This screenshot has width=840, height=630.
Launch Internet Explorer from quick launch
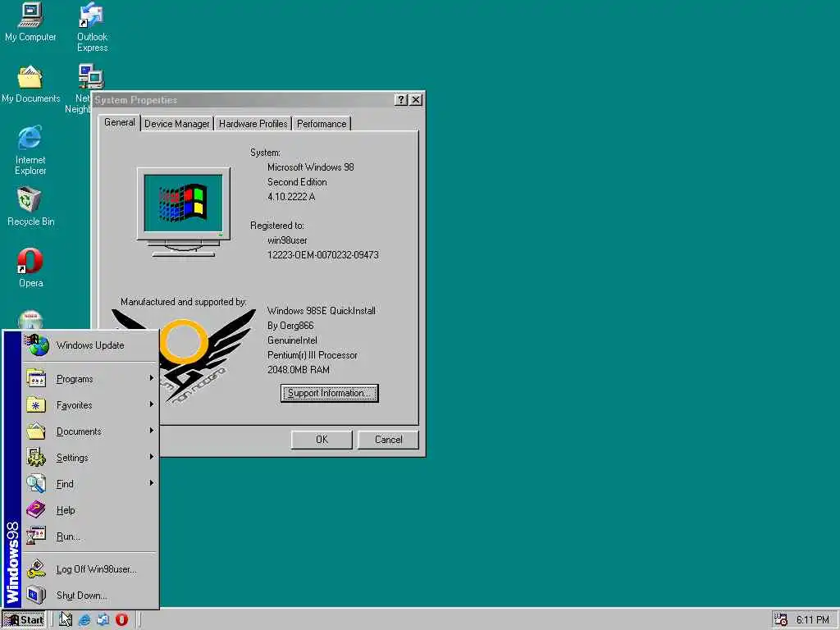84,620
